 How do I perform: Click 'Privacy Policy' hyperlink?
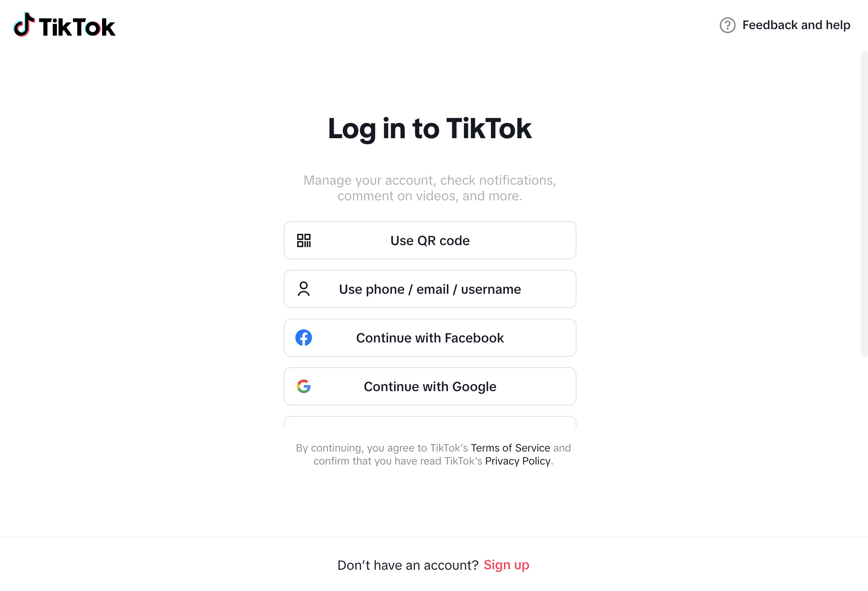tap(517, 461)
